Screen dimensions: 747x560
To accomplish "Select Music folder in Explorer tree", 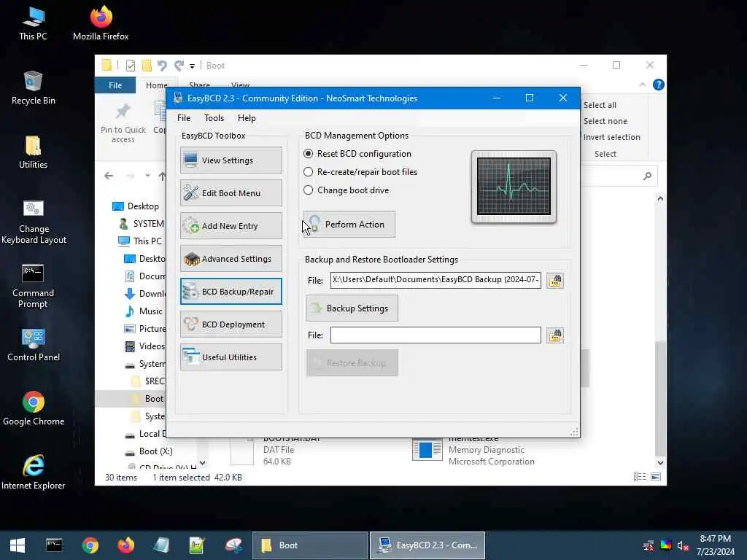I will tap(144, 311).
